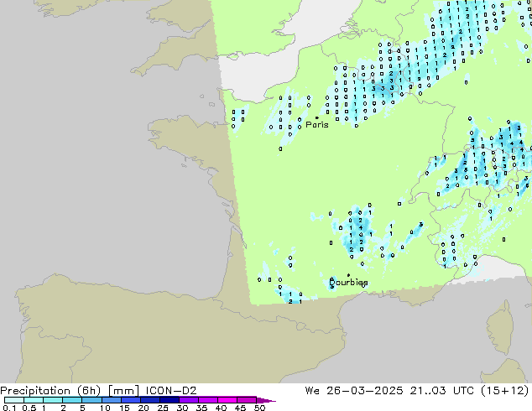Select the 20–25 mm legend swatch
Viewport: 532px width, 411px height.
pyautogui.click(x=149, y=400)
